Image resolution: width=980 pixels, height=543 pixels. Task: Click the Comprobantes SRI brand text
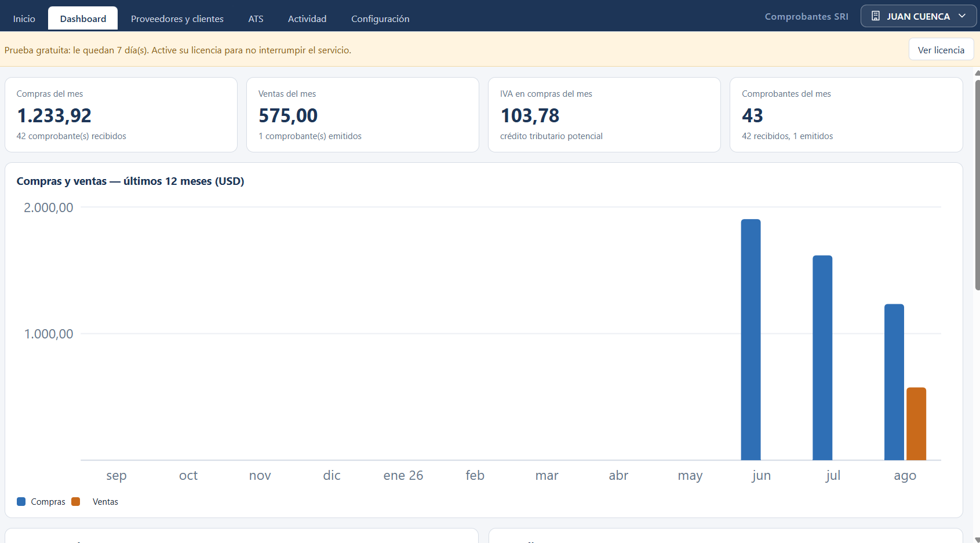point(806,16)
